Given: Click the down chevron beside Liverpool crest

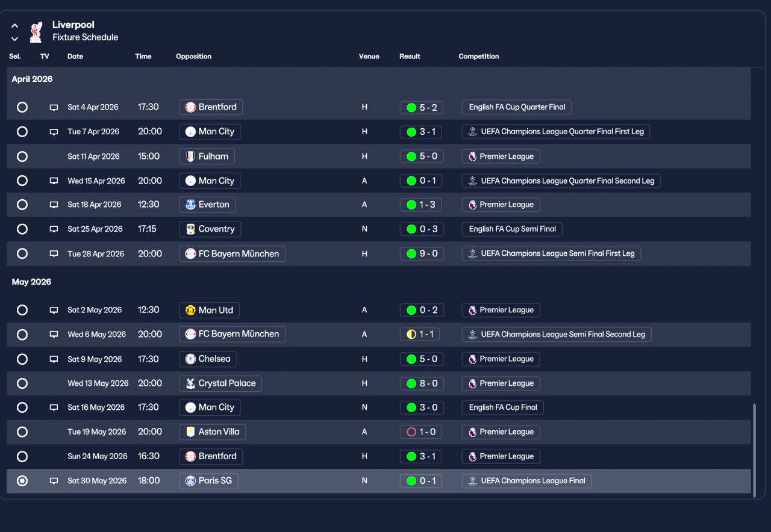Looking at the screenshot, I should (x=14, y=39).
